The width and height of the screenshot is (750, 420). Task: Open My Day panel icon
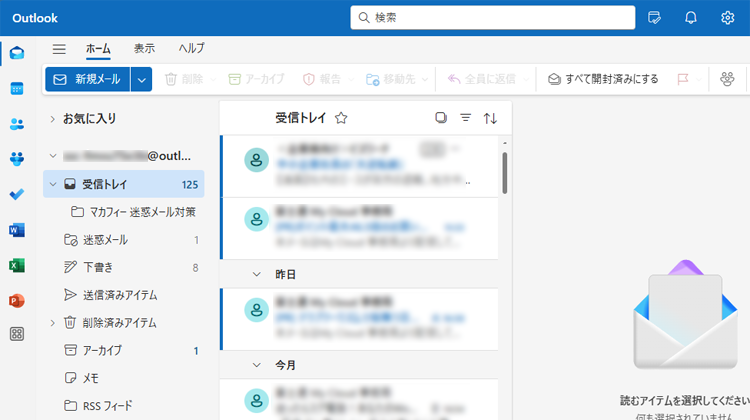pyautogui.click(x=654, y=18)
